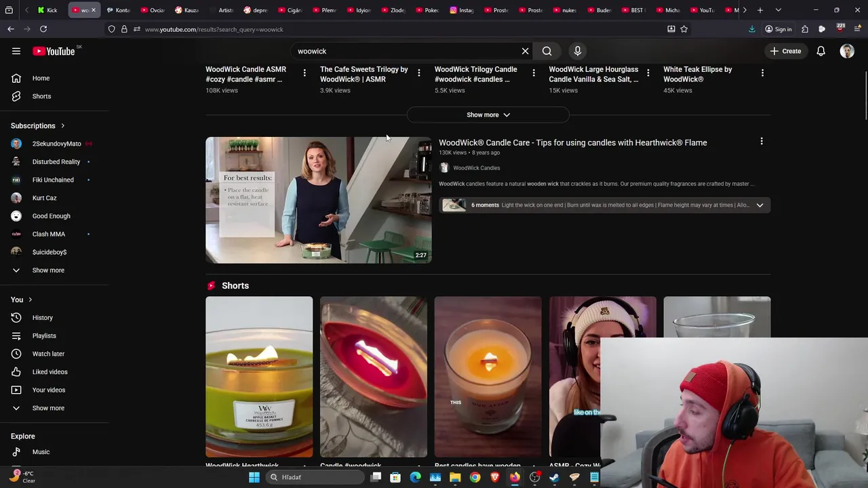Image resolution: width=868 pixels, height=488 pixels.
Task: Open WoodWick Candles channel link
Action: [x=476, y=167]
